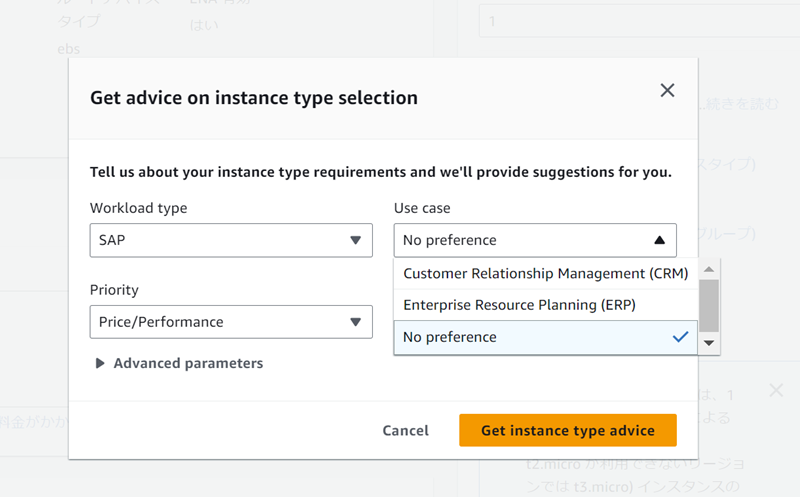Close the instance type advice dialog
This screenshot has height=497, width=800.
[667, 90]
